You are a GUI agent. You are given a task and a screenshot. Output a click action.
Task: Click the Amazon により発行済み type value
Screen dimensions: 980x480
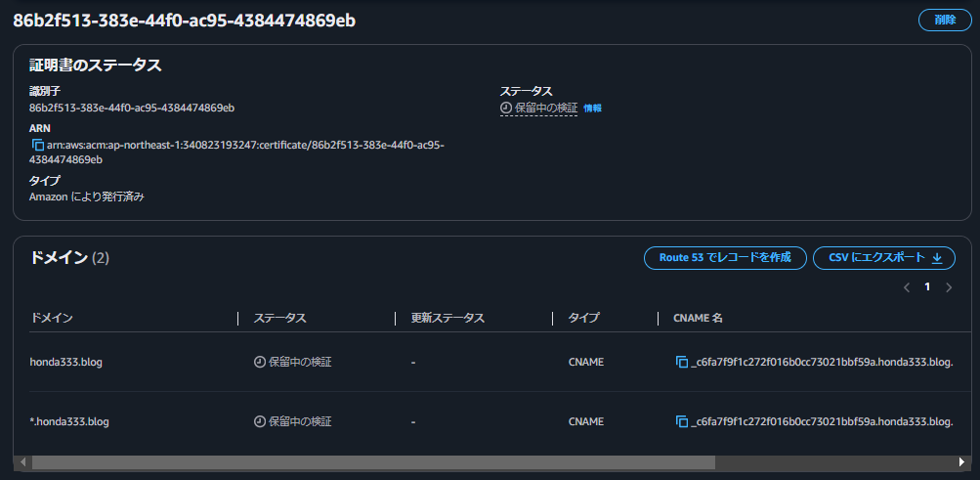(x=87, y=196)
